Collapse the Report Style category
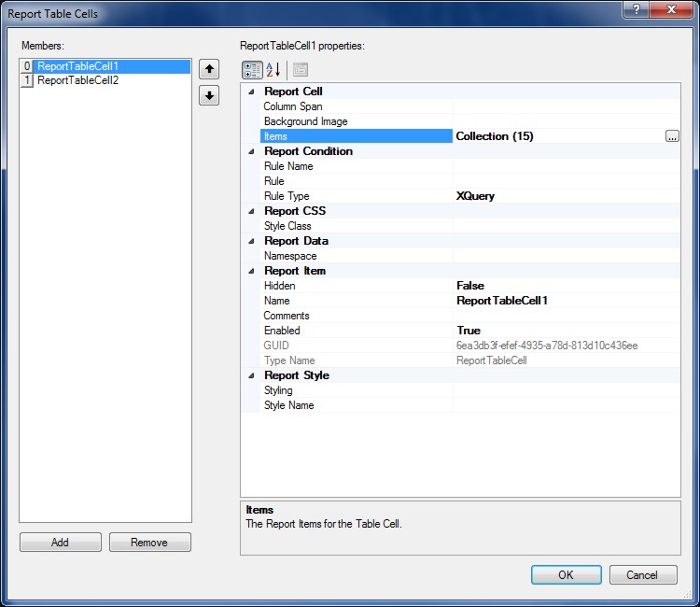Screen dimensions: 700x607 (x=250, y=375)
